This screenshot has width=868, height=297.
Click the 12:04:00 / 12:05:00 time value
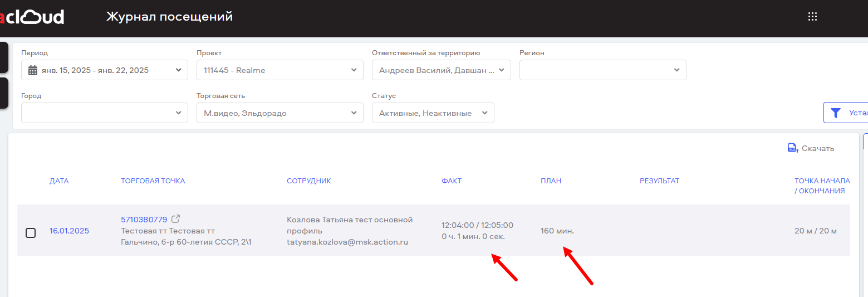(478, 225)
